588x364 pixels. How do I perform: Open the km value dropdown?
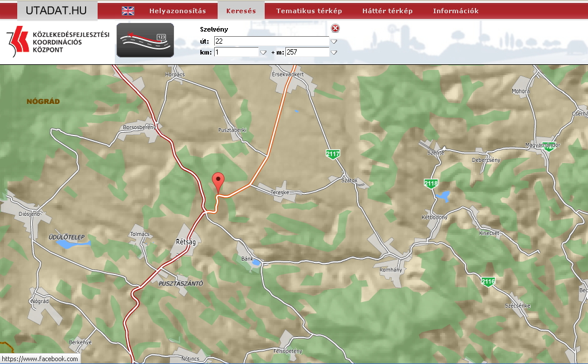pyautogui.click(x=263, y=52)
